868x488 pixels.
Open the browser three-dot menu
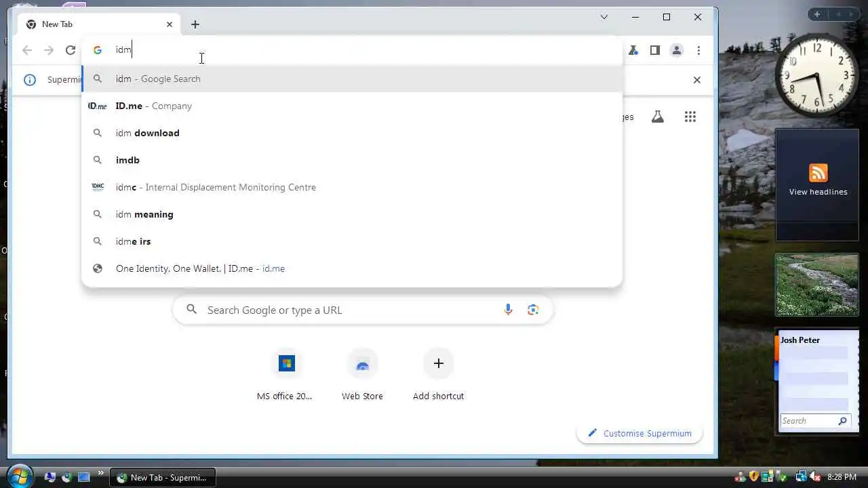(698, 50)
